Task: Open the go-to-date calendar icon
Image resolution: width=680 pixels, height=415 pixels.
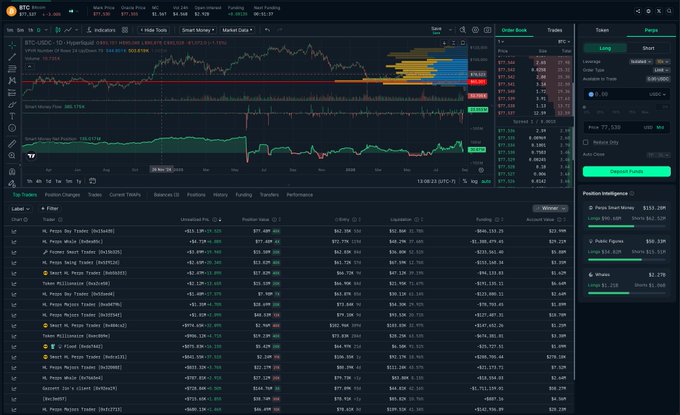Action: tap(92, 181)
